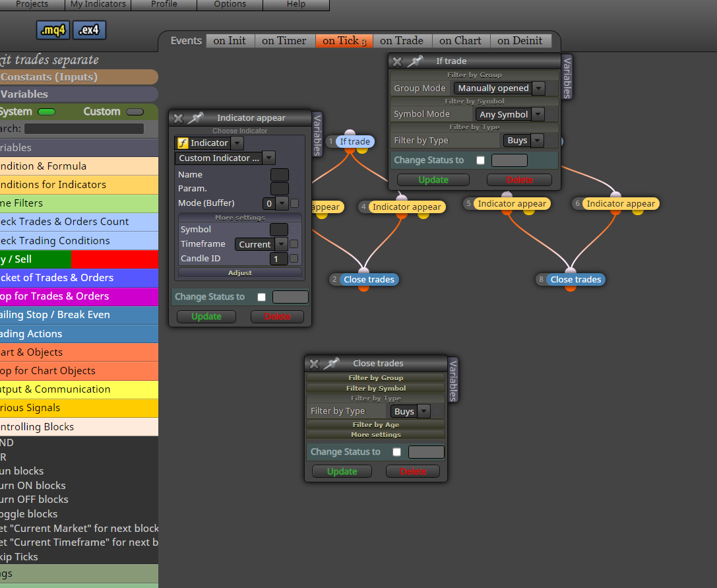Check Change Status box in Indicator appear
Viewport: 717px width, 588px height.
pos(262,297)
